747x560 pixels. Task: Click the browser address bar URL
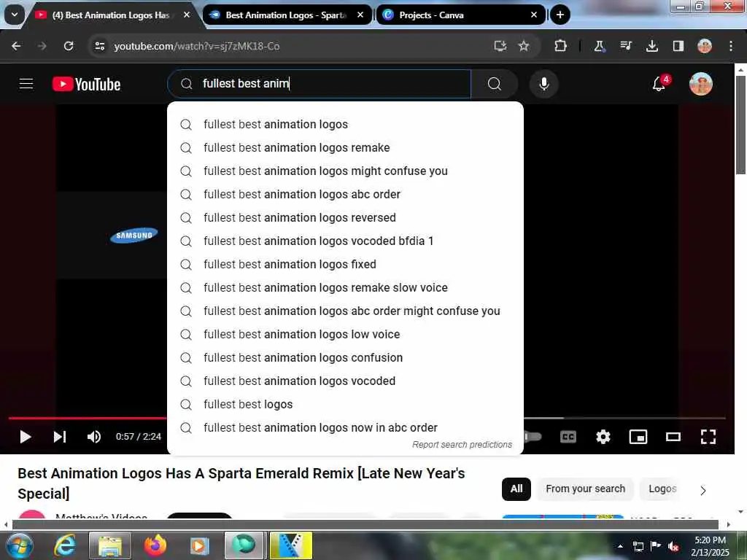pyautogui.click(x=197, y=46)
